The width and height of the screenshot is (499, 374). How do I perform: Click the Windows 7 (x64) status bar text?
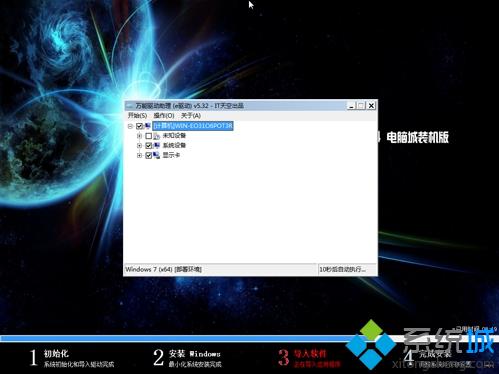pos(163,269)
